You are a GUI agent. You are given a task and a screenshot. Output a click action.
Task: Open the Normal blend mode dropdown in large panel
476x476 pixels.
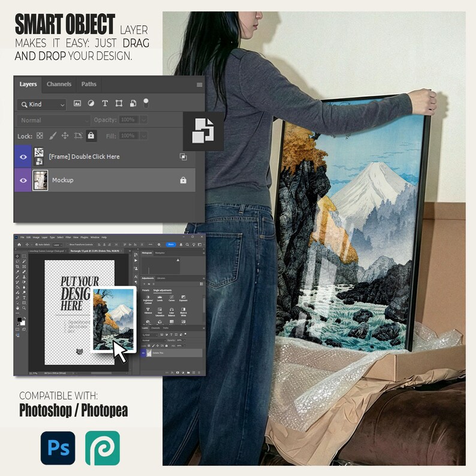(x=53, y=120)
